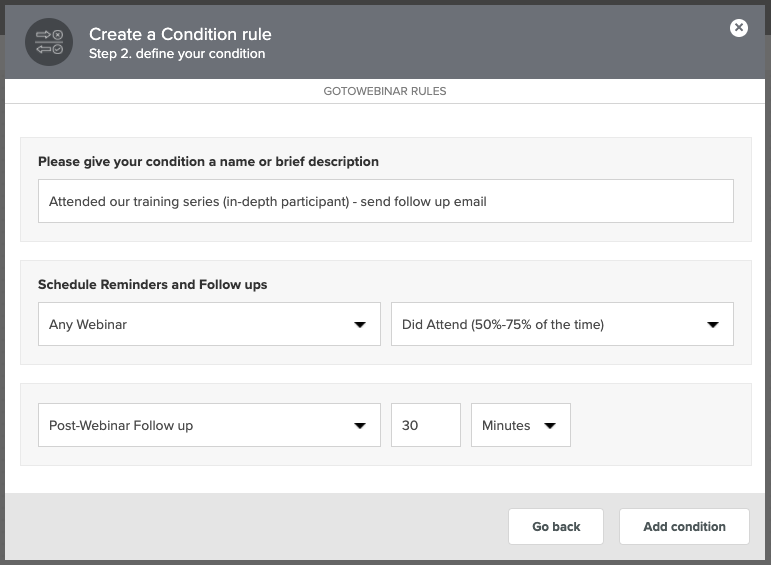
Task: Click the condition rule arrows icon in header
Action: click(49, 42)
